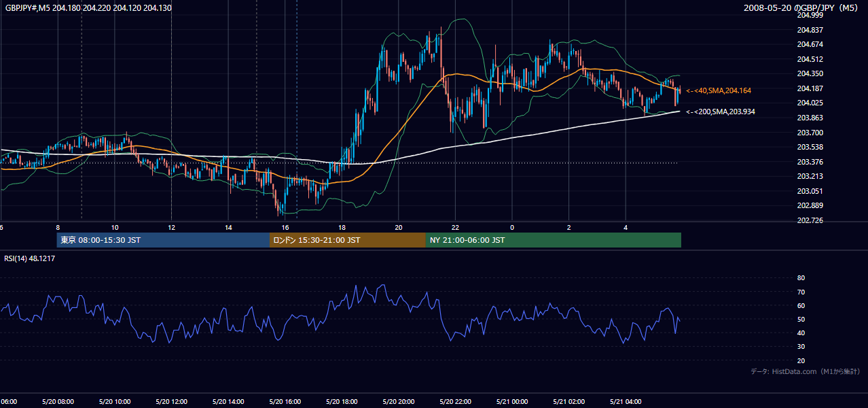Click hour label 16 under price chart
868x408 pixels.
tap(285, 227)
